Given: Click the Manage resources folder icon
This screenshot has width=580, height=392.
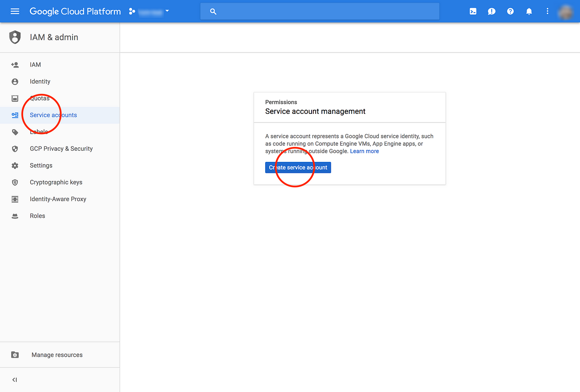Looking at the screenshot, I should click(15, 355).
